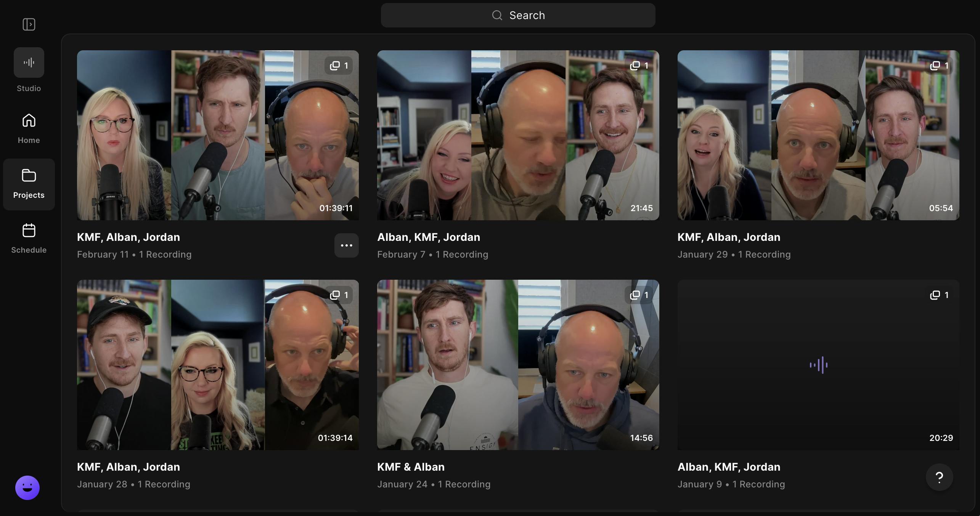Open the Studio waveform icon
Viewport: 980px width, 516px height.
(29, 62)
